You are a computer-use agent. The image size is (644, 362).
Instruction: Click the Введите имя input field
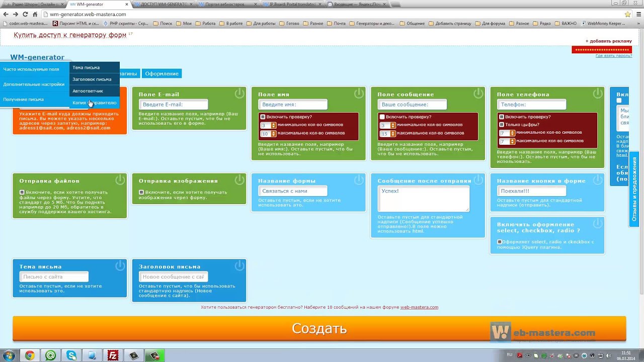pyautogui.click(x=293, y=105)
